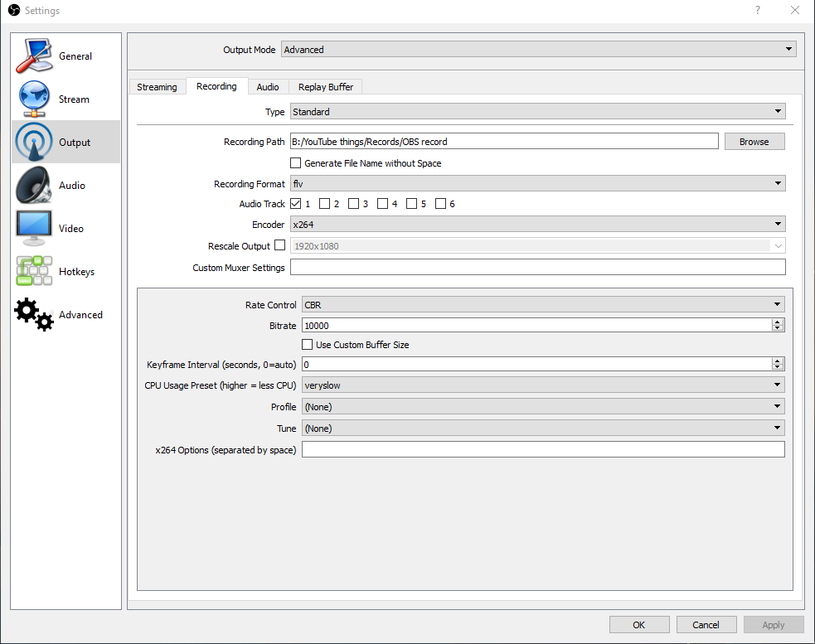The height and width of the screenshot is (644, 815).
Task: Select the Stream globe icon
Action: point(34,99)
